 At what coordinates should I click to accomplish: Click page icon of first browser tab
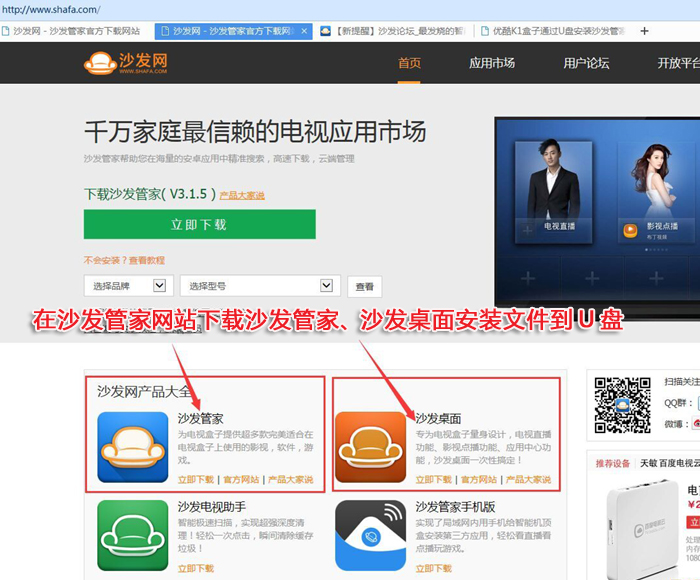[5, 31]
